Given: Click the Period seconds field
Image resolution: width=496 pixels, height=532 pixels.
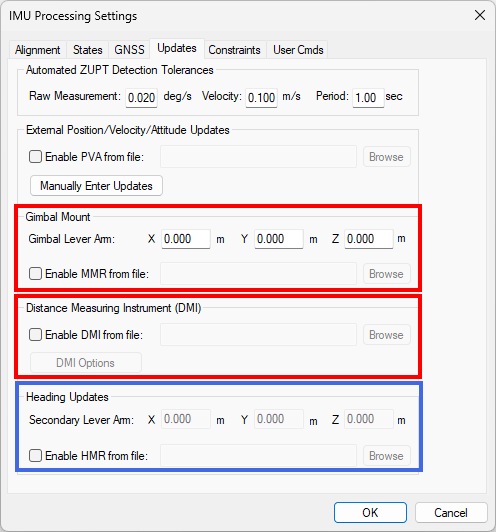Looking at the screenshot, I should click(368, 98).
